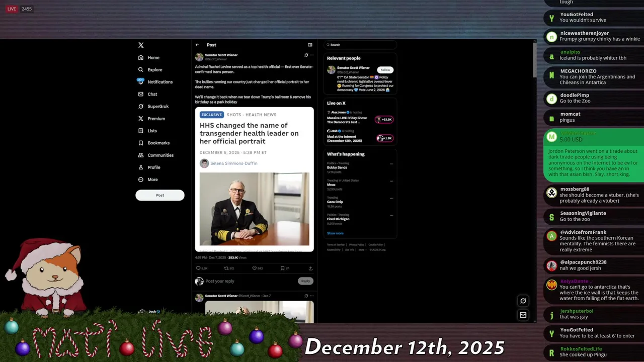Open options for Fired Michigan trend
Screen dimensions: 644x362
(391, 215)
